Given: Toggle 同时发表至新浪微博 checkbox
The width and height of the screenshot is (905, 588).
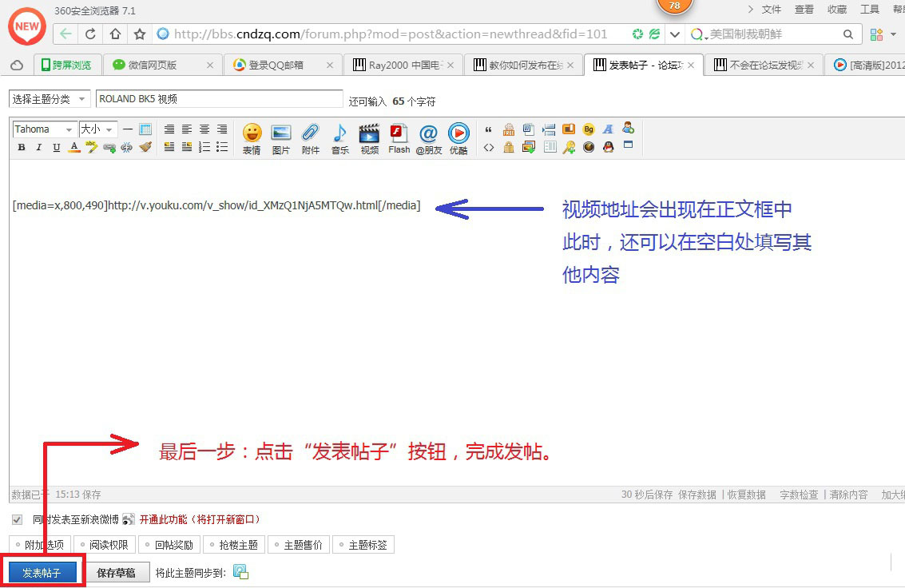Looking at the screenshot, I should 17,519.
